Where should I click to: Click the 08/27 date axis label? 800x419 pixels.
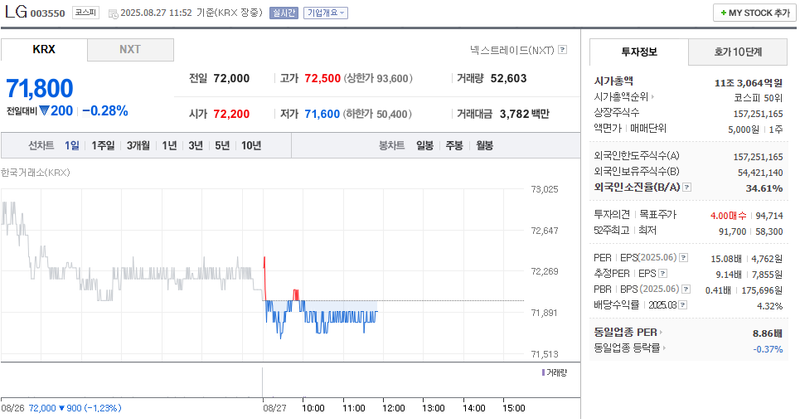[x=274, y=408]
